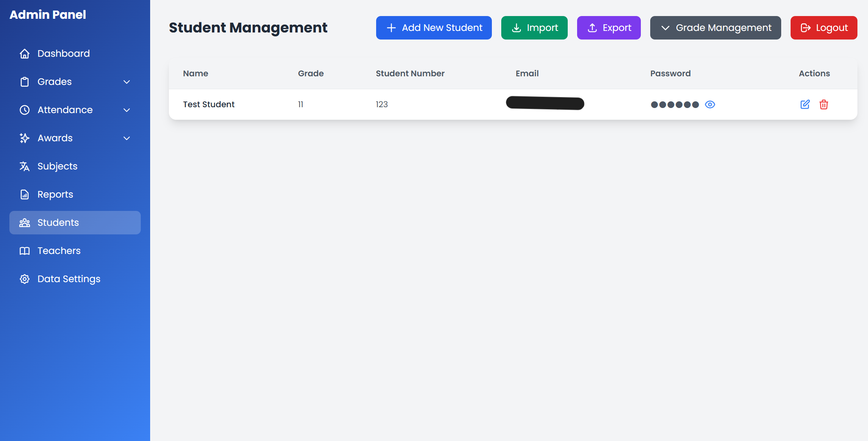Screen dimensions: 868x441
Task: Click the Export button
Action: tap(609, 28)
